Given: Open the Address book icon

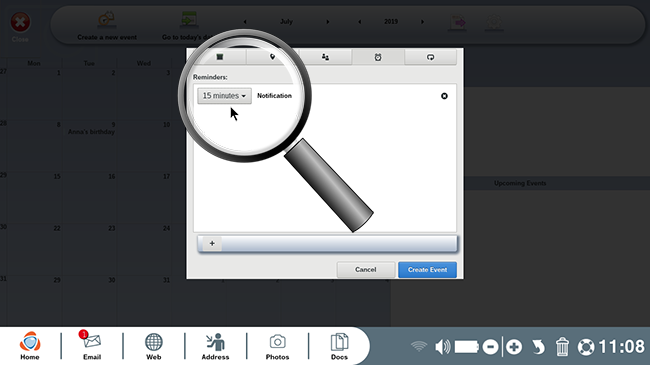Looking at the screenshot, I should tap(215, 346).
